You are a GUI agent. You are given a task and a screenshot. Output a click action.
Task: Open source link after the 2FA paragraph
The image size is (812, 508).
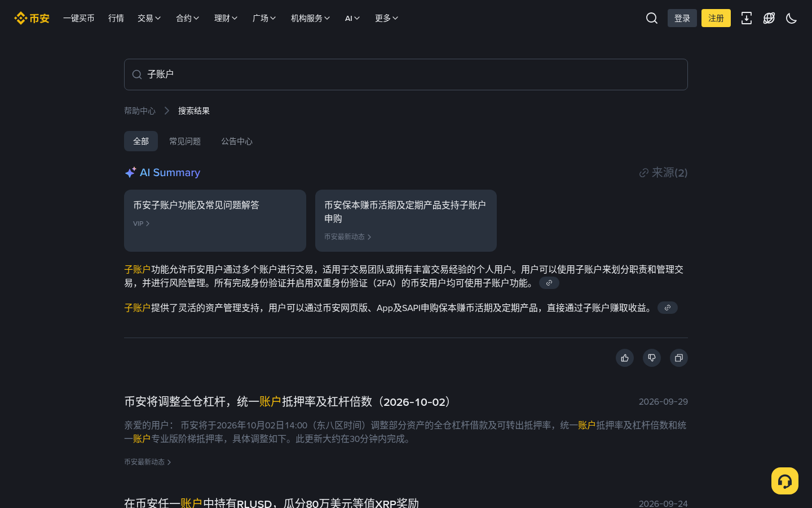tap(549, 283)
